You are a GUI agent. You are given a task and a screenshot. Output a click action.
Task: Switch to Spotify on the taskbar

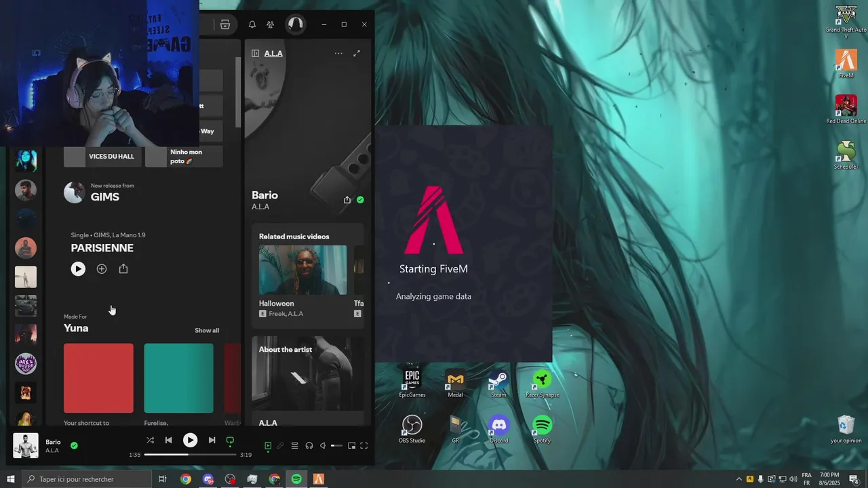296,479
